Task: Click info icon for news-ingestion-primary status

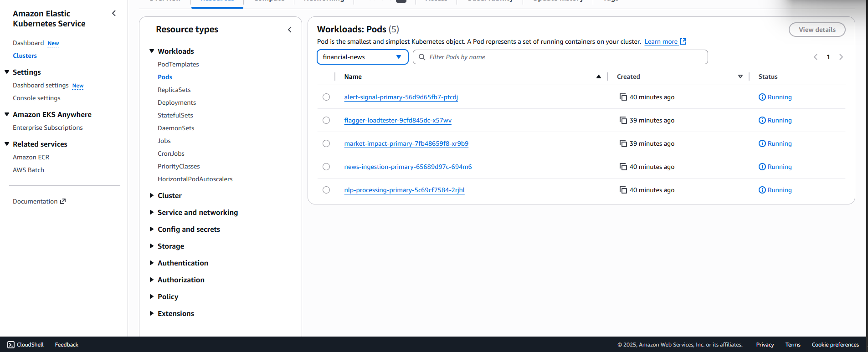Action: pos(762,167)
